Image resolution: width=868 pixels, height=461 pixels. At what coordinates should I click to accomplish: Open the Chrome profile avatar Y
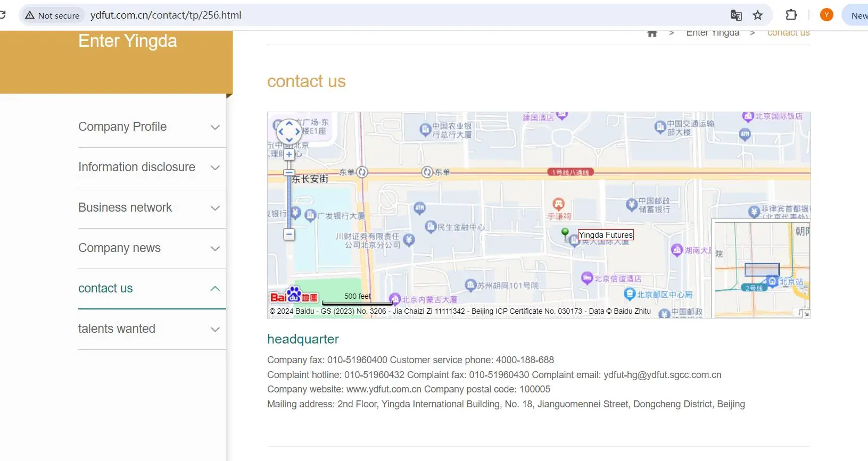point(826,15)
